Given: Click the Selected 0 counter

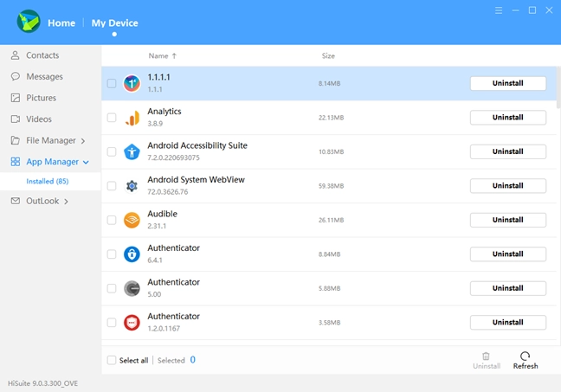Looking at the screenshot, I should pyautogui.click(x=177, y=360).
